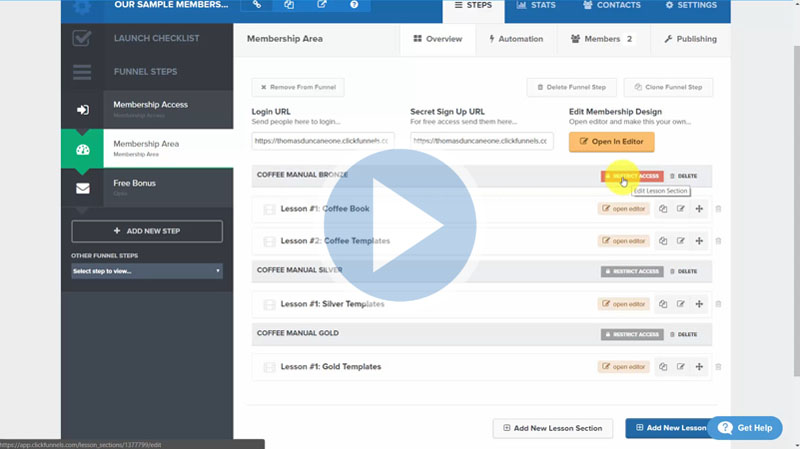Toggle Restrict Access for Coffee Manual Silver
Viewport: 800px width, 449px height.
631,271
